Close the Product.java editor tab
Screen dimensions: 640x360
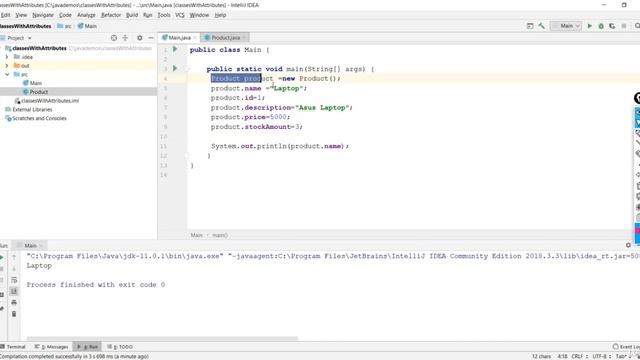pos(244,38)
